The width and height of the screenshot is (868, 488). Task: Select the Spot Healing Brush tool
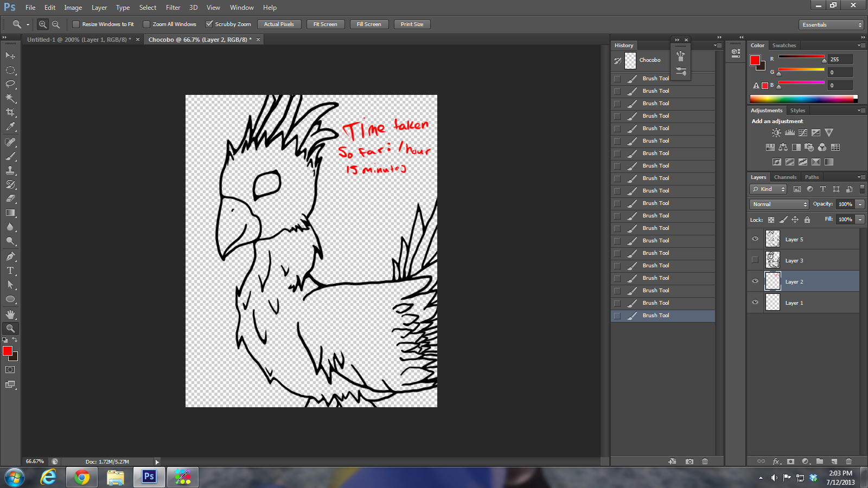pyautogui.click(x=10, y=142)
